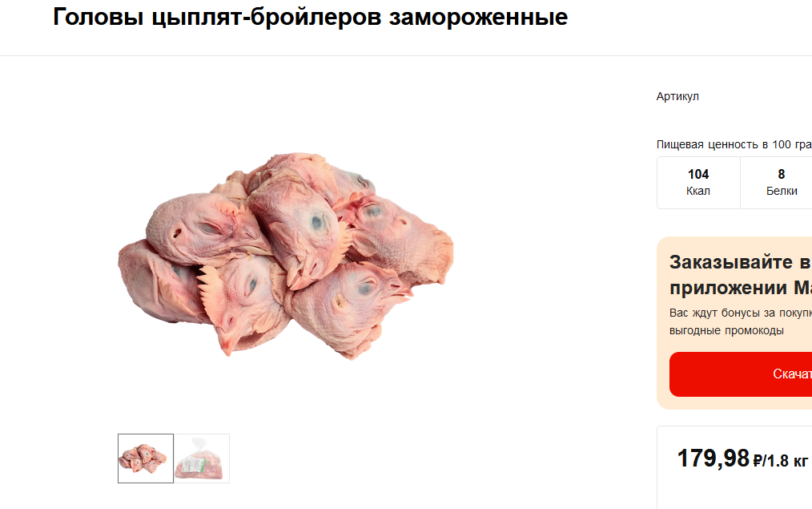Select the first chicken heads thumbnail

coord(146,459)
